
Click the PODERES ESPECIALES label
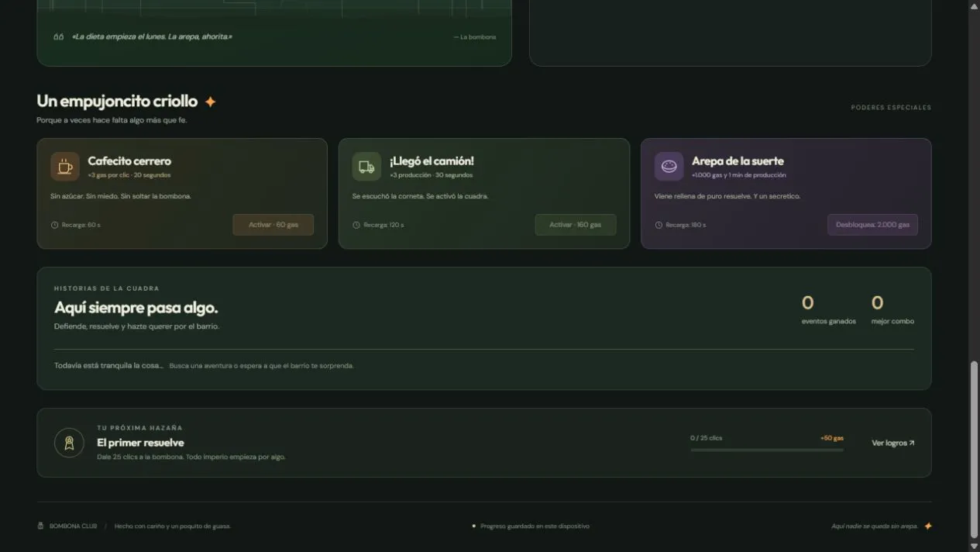click(891, 108)
